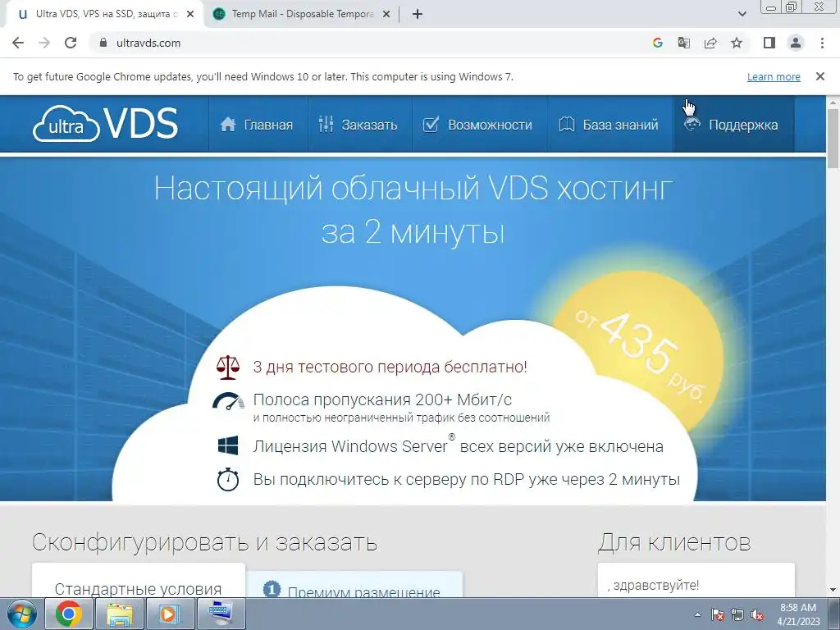Click the Google icon in address bar
This screenshot has height=630, width=840.
pos(658,43)
